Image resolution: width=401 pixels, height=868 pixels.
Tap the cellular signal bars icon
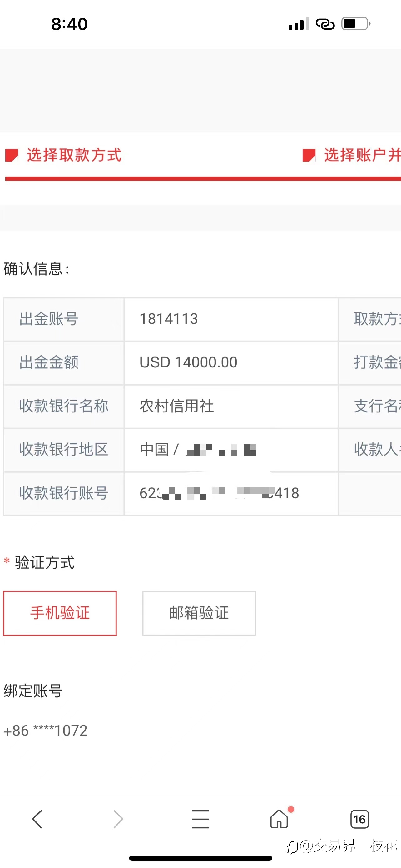[x=299, y=24]
